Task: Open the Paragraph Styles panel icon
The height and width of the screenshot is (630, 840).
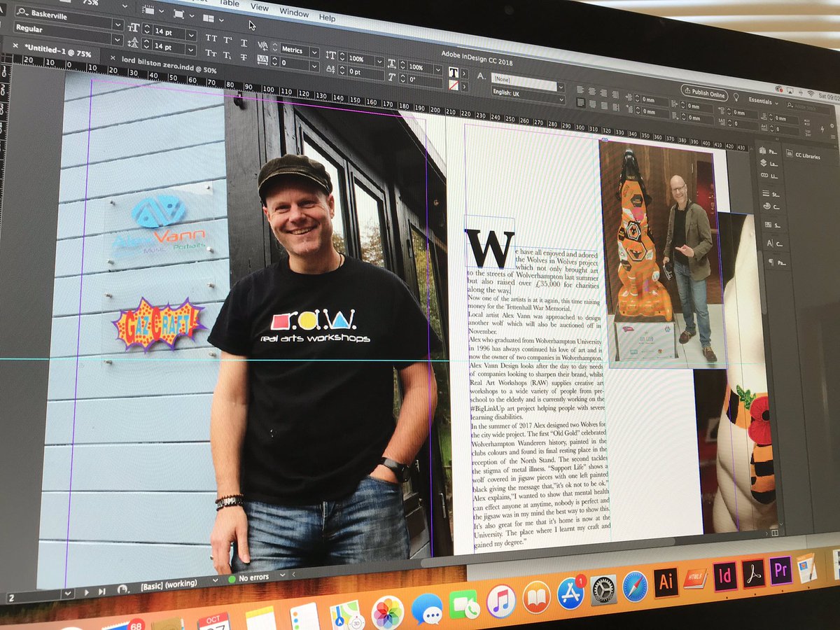Action: pos(771,262)
